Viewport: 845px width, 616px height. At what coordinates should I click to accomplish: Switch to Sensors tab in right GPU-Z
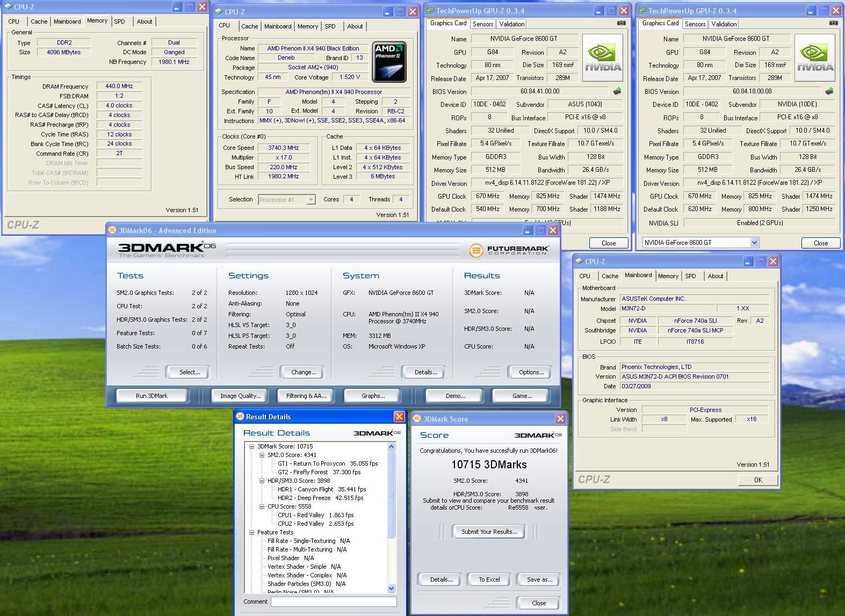coord(695,24)
